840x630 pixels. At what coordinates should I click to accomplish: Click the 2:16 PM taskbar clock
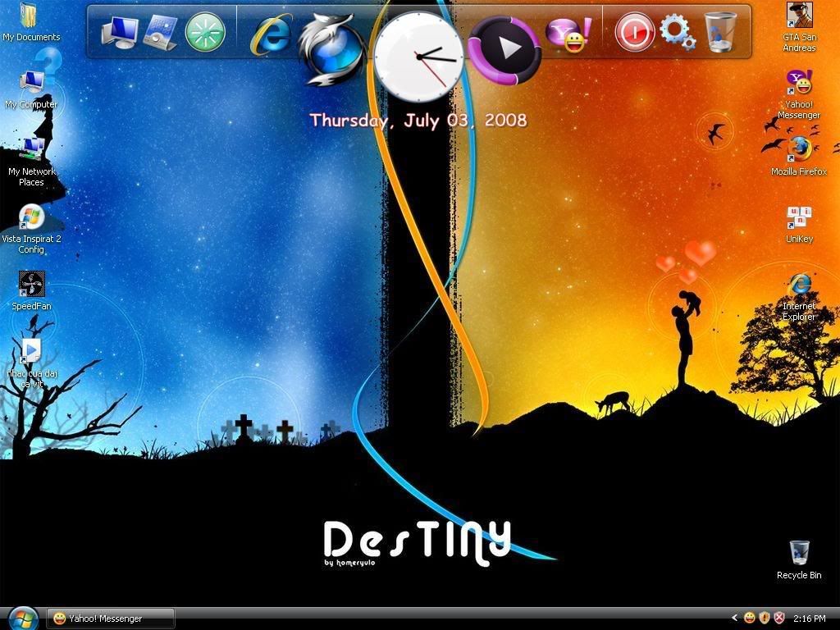pos(810,619)
